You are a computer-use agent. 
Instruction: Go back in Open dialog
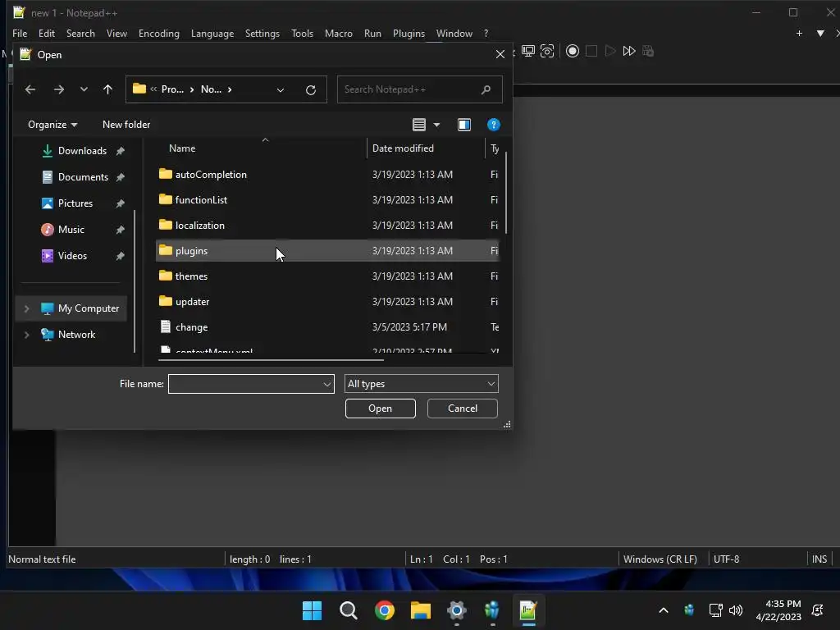[30, 89]
